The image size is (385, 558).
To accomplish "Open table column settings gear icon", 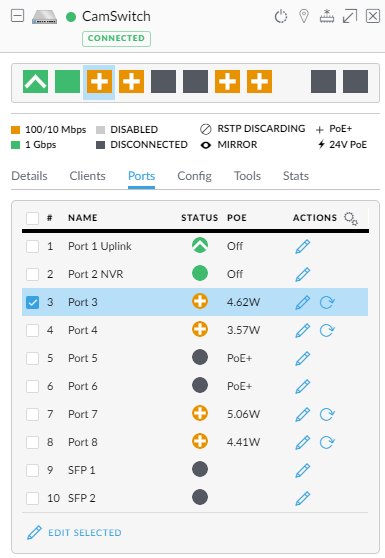I will point(351,218).
